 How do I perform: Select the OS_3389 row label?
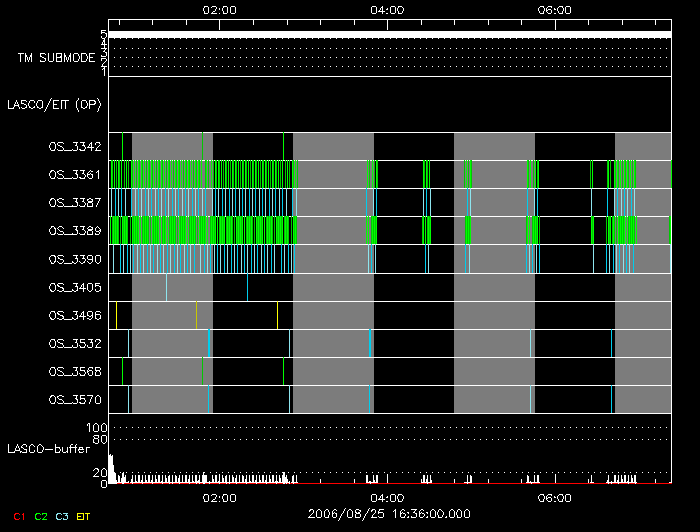click(x=75, y=231)
